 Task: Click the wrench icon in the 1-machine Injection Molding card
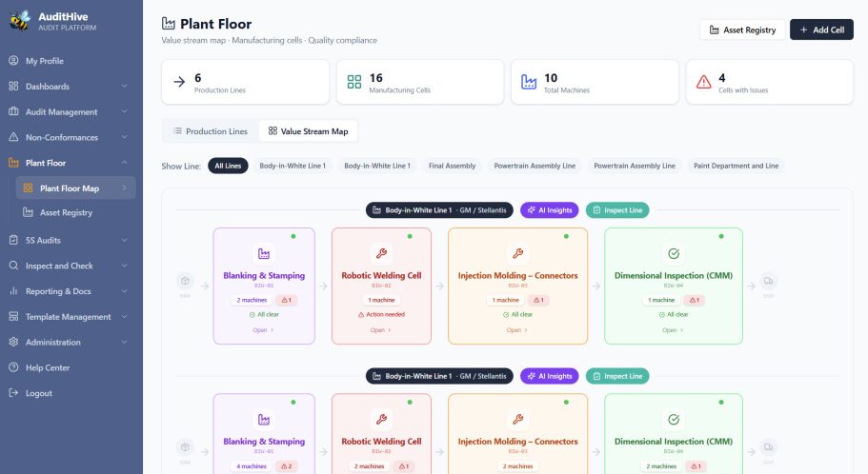[517, 254]
